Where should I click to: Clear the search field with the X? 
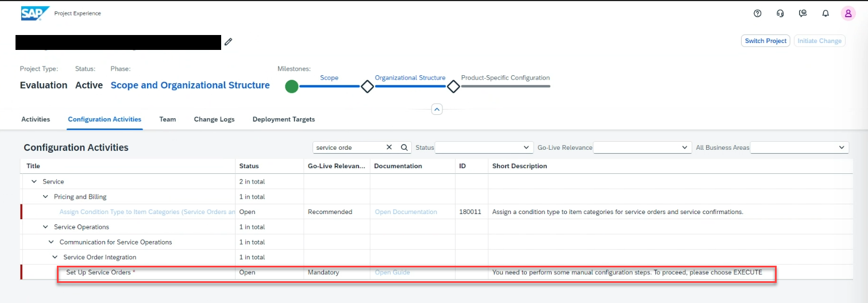[x=389, y=147]
